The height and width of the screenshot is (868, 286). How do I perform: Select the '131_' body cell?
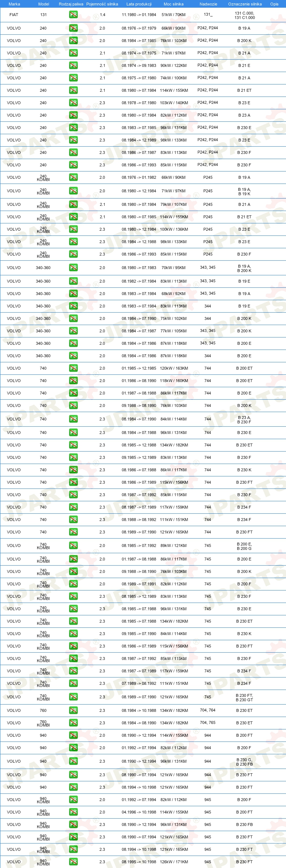coord(208,15)
